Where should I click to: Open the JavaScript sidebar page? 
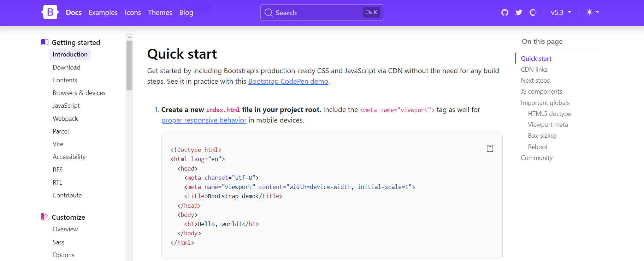pos(66,106)
